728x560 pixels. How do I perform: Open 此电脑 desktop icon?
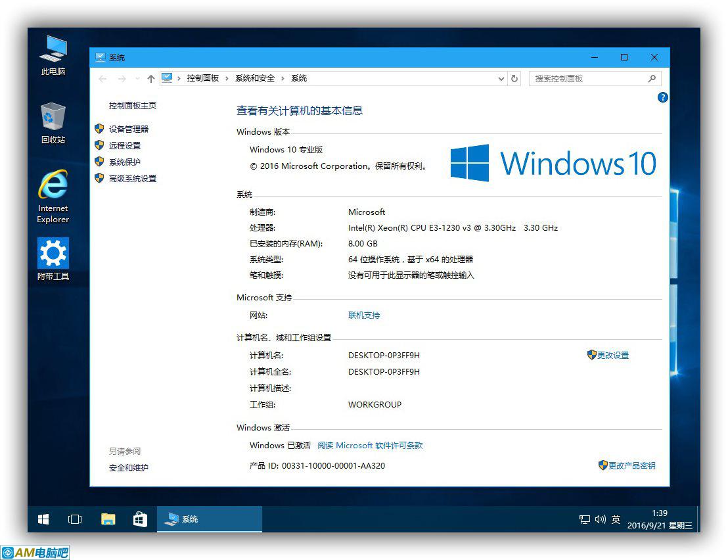[53, 55]
